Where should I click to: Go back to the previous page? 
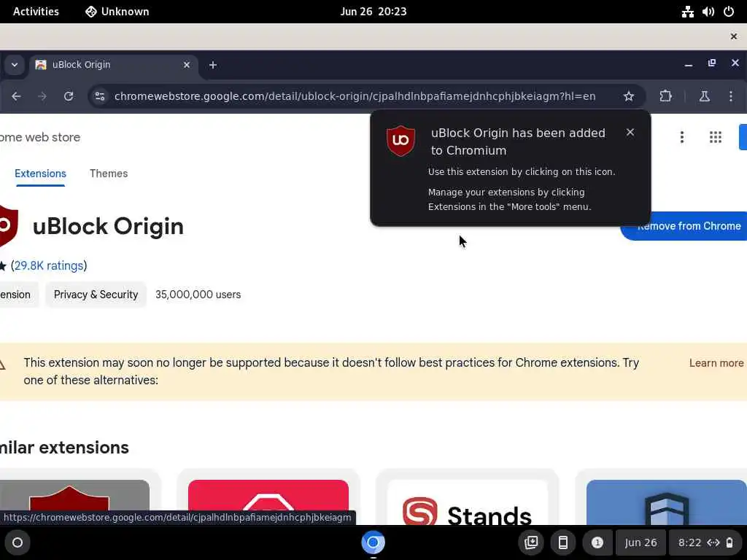pyautogui.click(x=16, y=96)
